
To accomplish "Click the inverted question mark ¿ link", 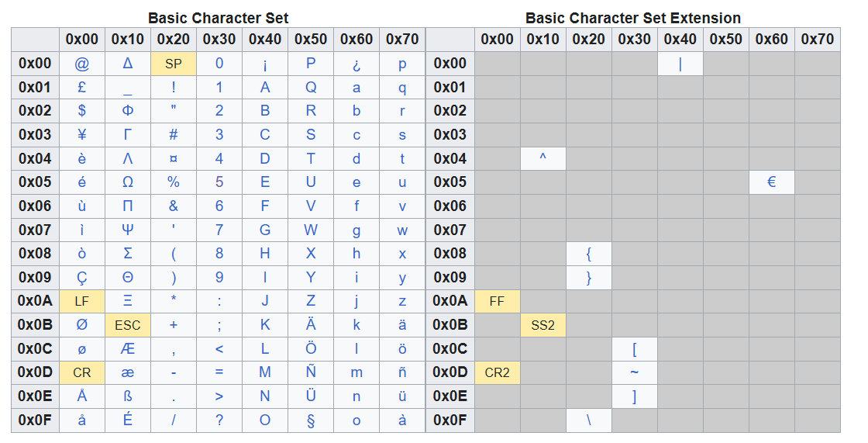I will (357, 65).
